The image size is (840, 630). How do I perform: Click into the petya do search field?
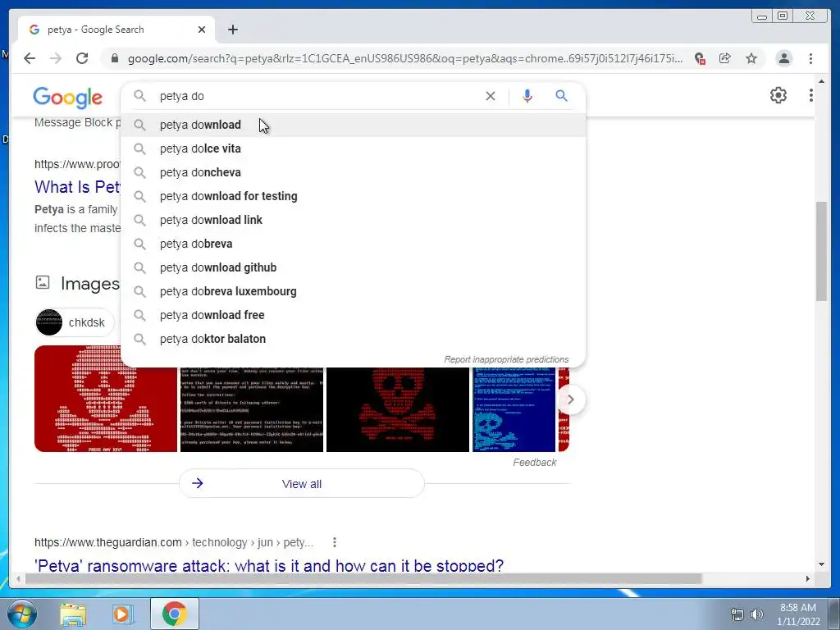[316, 96]
